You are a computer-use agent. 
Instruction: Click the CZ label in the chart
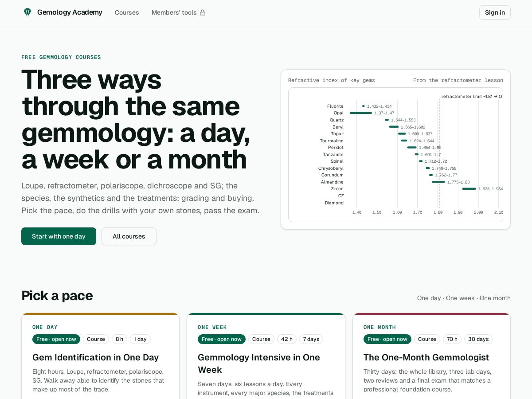click(341, 196)
